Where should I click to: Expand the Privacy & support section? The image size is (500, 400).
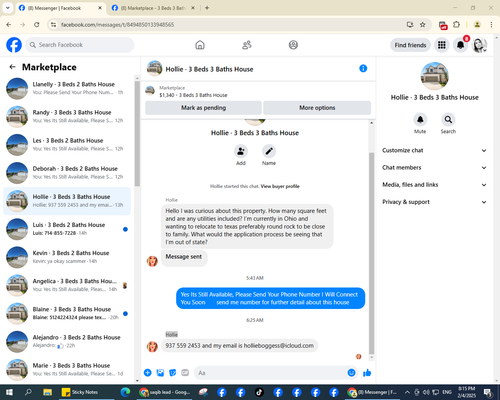pos(434,202)
